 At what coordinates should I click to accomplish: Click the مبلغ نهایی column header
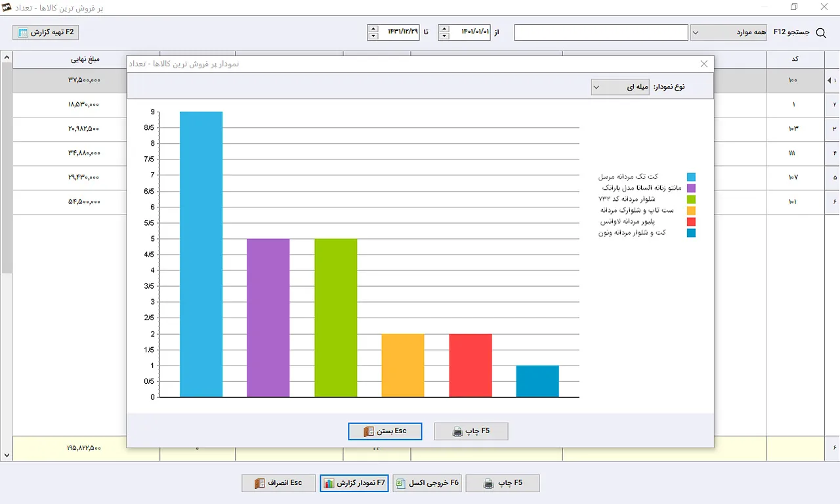click(85, 59)
